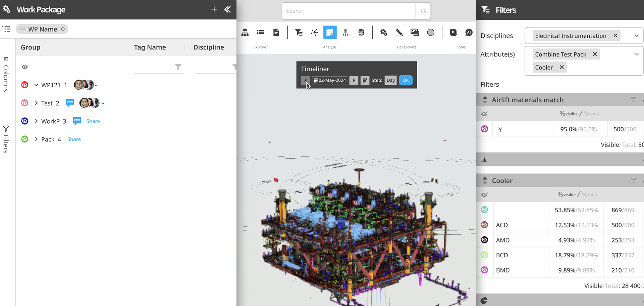Viewport: 644px width, 306px height.
Task: Open the Disciplines dropdown arrow
Action: [x=636, y=36]
